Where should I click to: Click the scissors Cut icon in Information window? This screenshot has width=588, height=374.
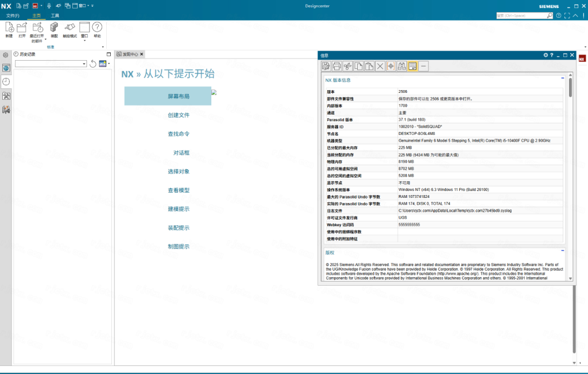[x=348, y=67]
